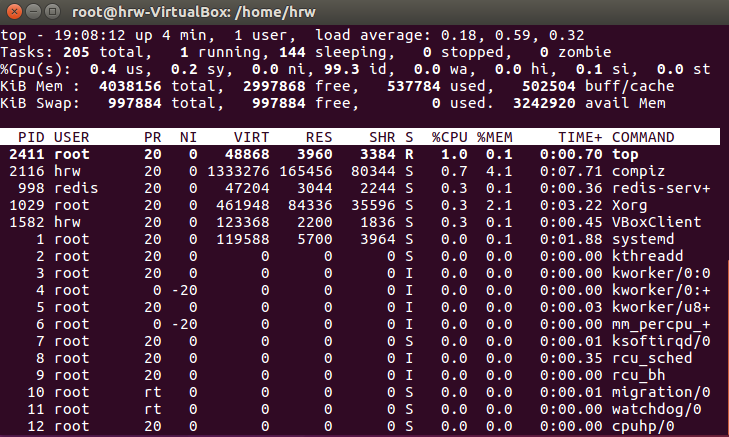Click the watchdog/0 command
Image resolution: width=729 pixels, height=437 pixels.
point(656,410)
